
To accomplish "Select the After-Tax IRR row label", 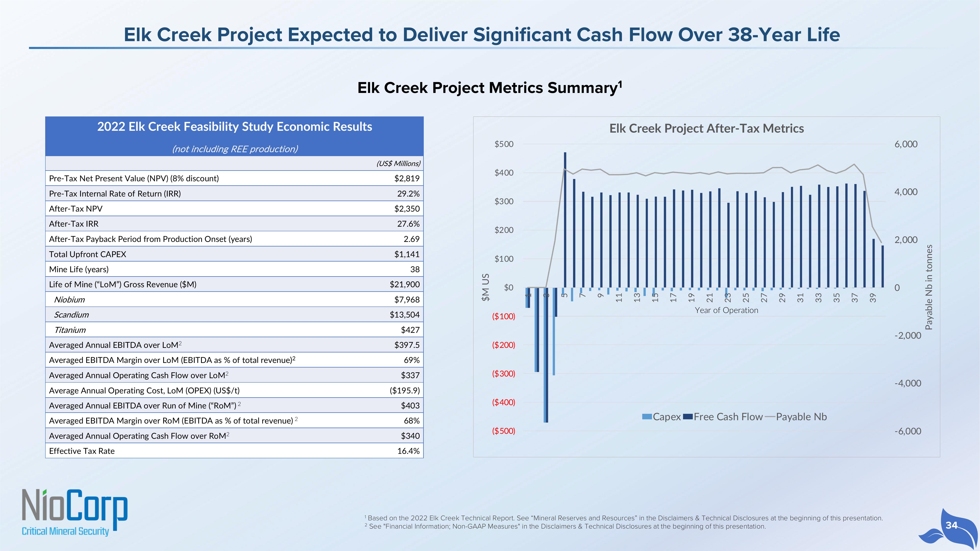I will click(74, 224).
